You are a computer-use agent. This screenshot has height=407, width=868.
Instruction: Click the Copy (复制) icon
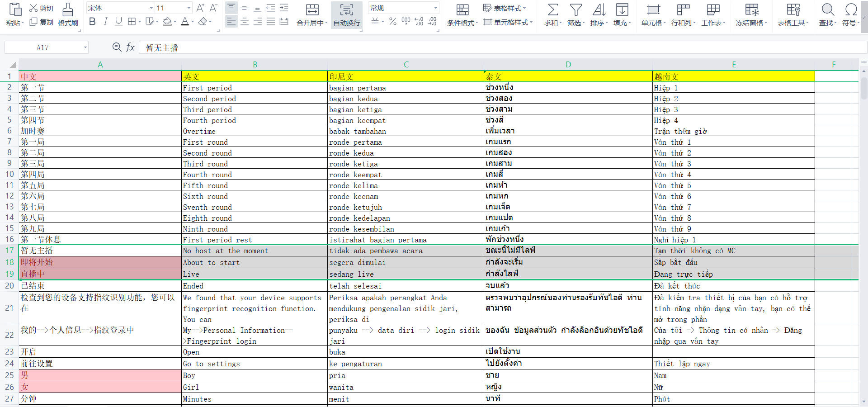click(33, 22)
